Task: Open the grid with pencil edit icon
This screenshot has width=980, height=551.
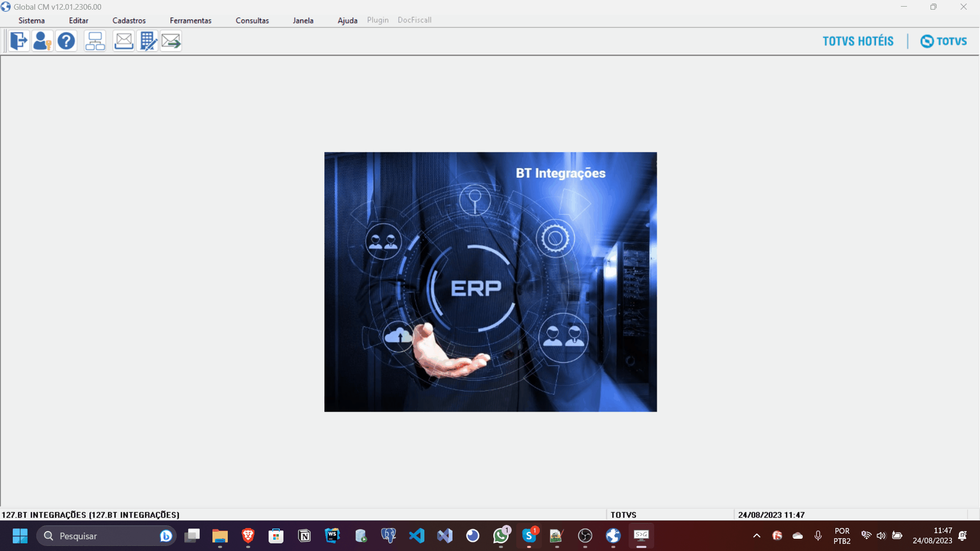Action: click(148, 41)
